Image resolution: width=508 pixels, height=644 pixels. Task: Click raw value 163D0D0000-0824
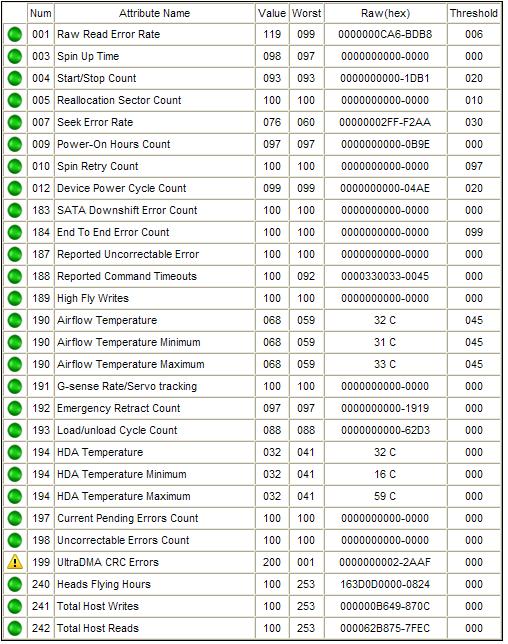click(385, 584)
